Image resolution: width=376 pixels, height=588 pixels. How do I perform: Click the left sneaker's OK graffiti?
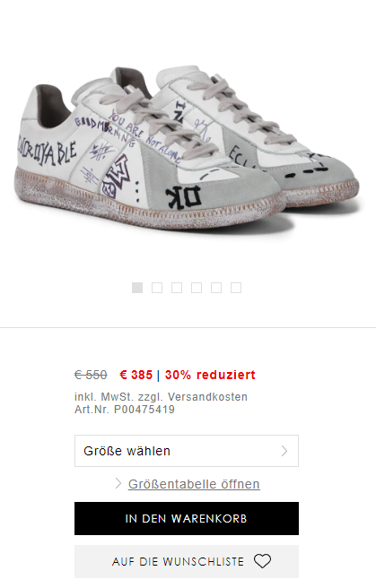click(x=183, y=197)
